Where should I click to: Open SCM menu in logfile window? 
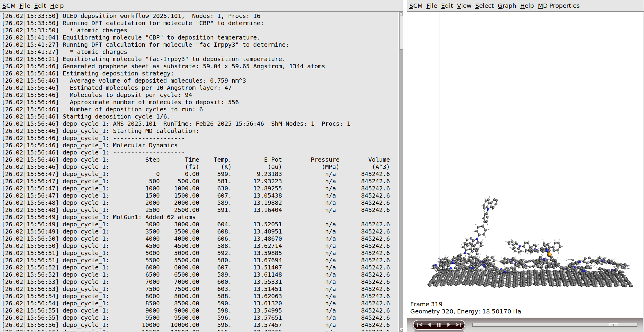click(9, 6)
